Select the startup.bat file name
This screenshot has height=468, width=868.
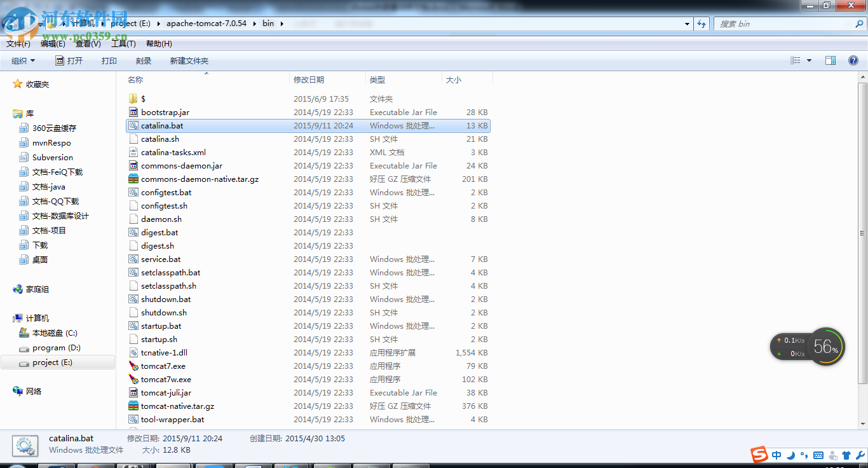(x=161, y=326)
